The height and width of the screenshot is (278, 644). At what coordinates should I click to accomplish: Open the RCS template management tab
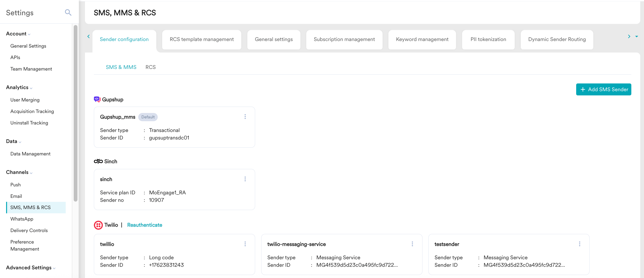202,39
